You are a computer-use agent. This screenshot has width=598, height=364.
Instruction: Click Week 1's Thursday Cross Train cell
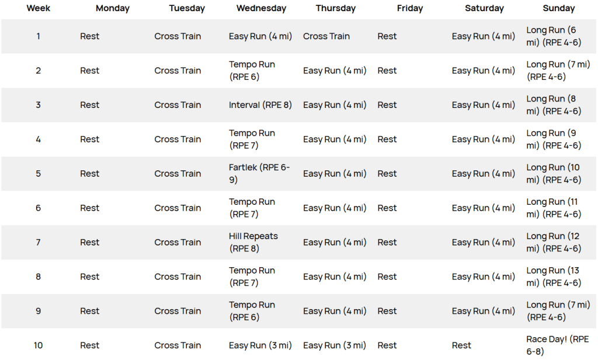[326, 36]
